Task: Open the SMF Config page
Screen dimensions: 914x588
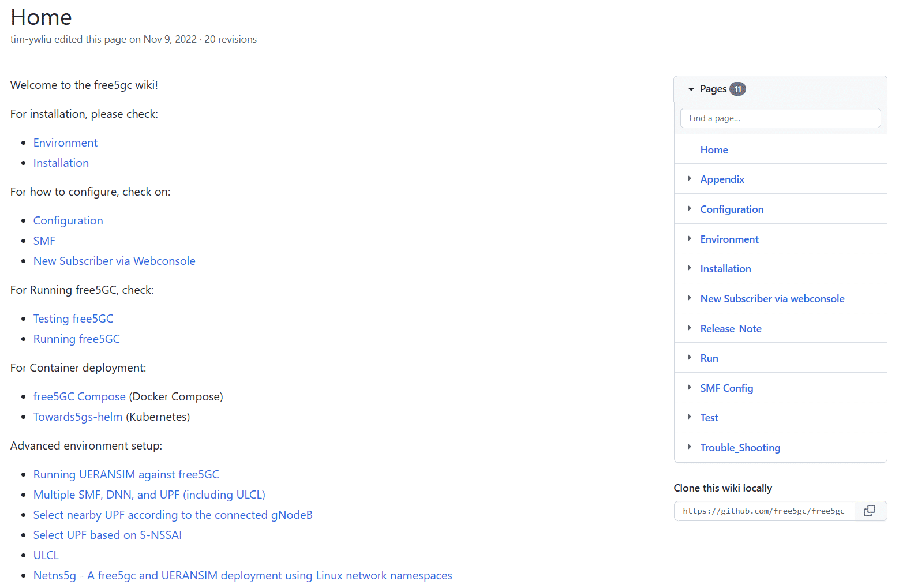Action: point(726,388)
